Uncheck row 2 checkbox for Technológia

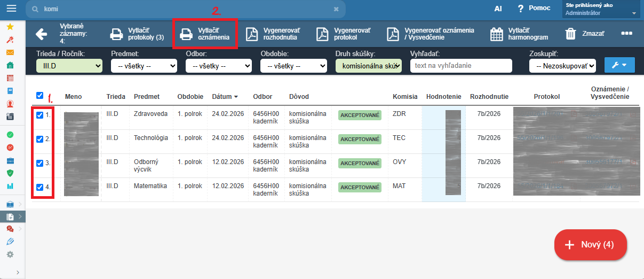[x=39, y=139]
